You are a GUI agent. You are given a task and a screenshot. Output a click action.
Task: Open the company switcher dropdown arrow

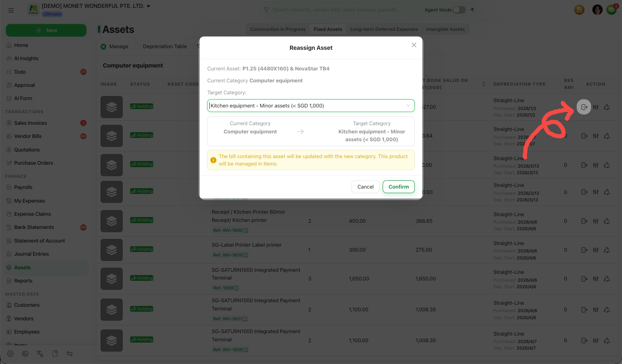point(149,6)
